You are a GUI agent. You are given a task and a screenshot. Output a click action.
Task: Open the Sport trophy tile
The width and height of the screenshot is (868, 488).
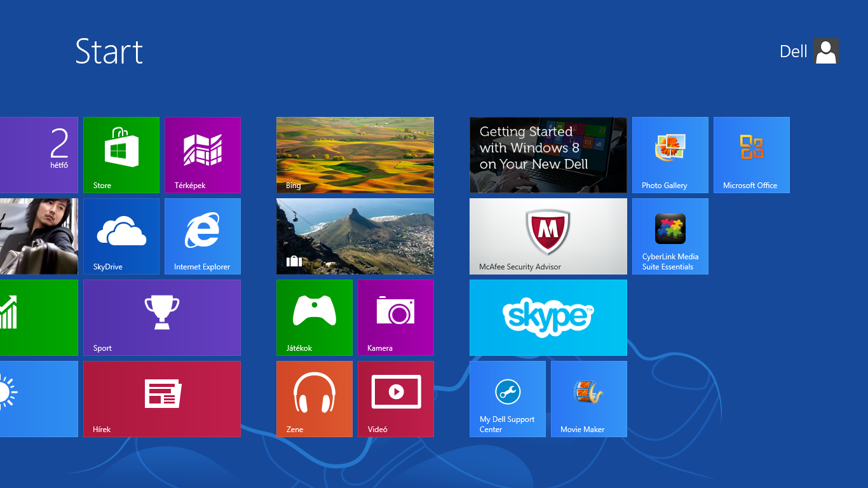(162, 318)
